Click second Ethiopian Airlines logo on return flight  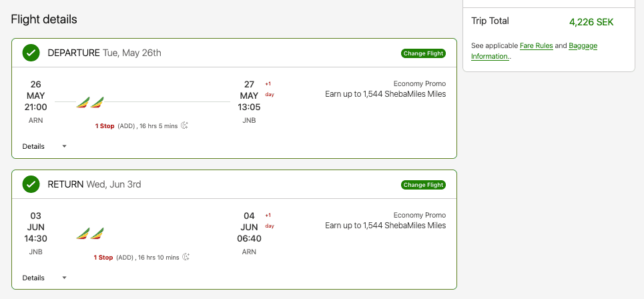97,234
